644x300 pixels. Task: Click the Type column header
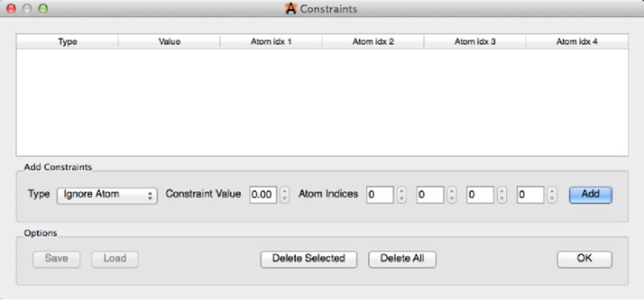tap(67, 42)
